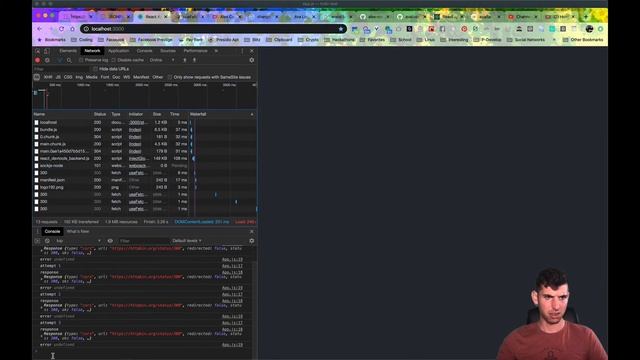
Task: Open a new browser tab with plus icon
Action: [586, 17]
